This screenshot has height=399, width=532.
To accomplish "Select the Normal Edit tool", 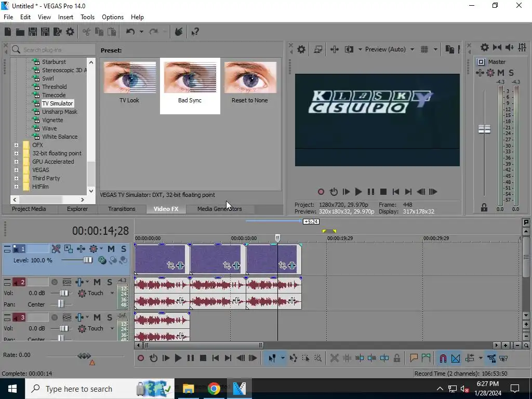I will [x=272, y=358].
